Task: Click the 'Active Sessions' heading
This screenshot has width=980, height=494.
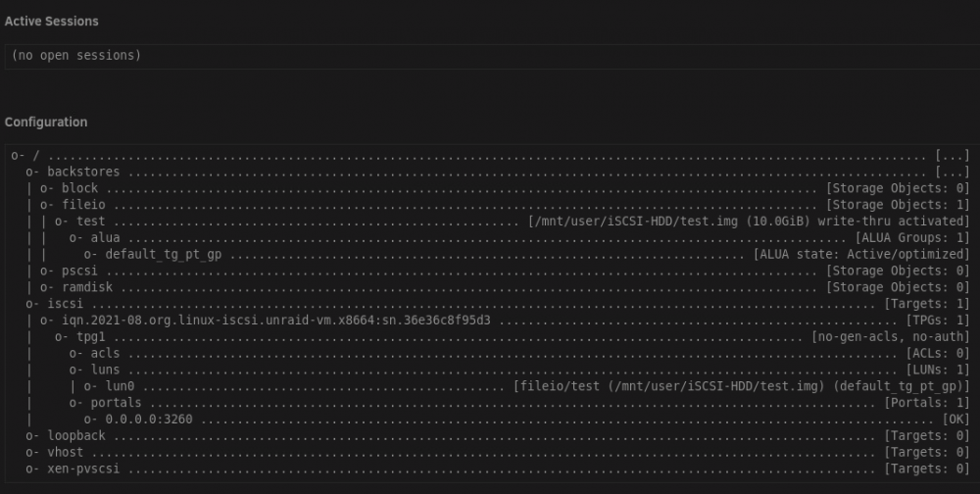Action: pos(51,22)
